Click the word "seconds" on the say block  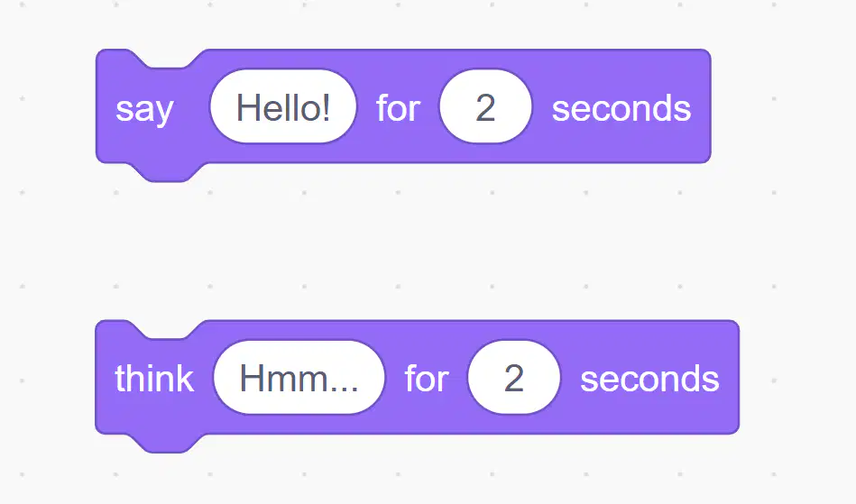click(621, 108)
